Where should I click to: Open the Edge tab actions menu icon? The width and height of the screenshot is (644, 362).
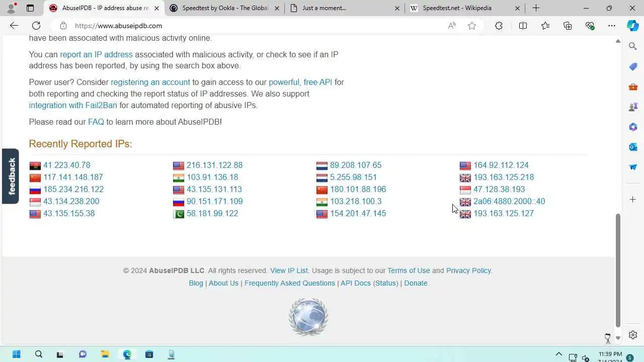tap(30, 8)
